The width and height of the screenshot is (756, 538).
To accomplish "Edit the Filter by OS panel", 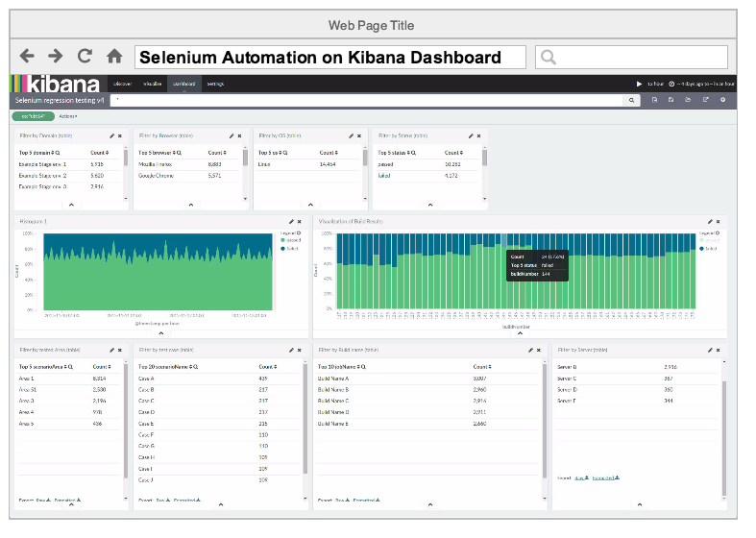I will pos(351,136).
